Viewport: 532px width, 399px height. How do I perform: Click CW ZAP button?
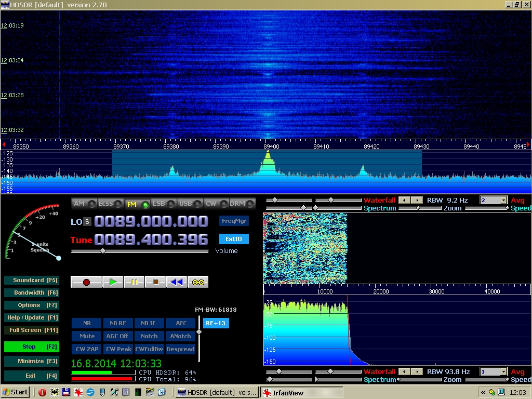pyautogui.click(x=87, y=349)
